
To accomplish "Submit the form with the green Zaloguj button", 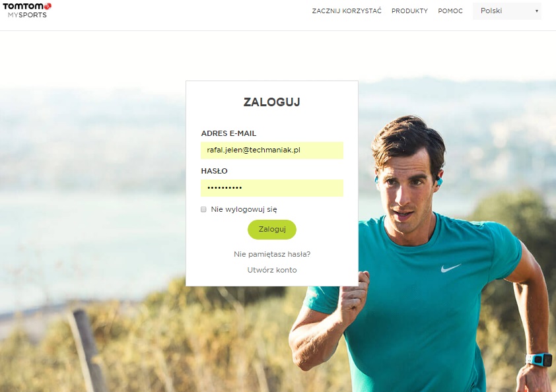I will (x=272, y=229).
